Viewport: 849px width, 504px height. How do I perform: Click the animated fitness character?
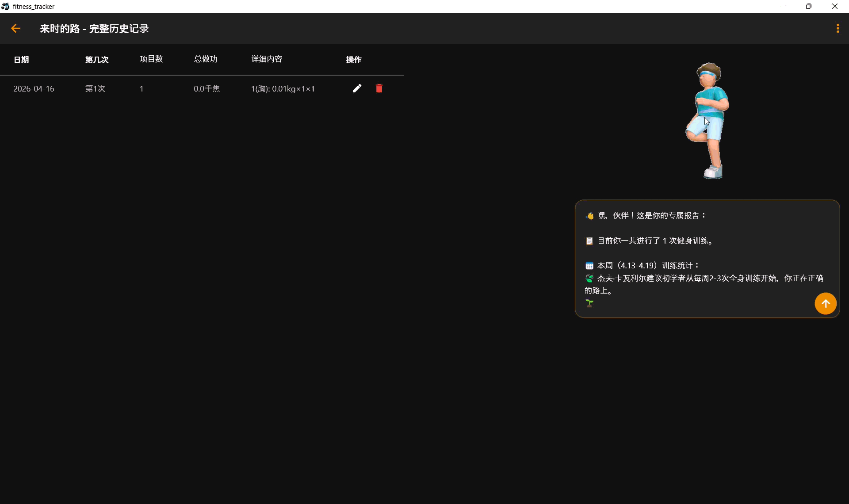point(708,121)
